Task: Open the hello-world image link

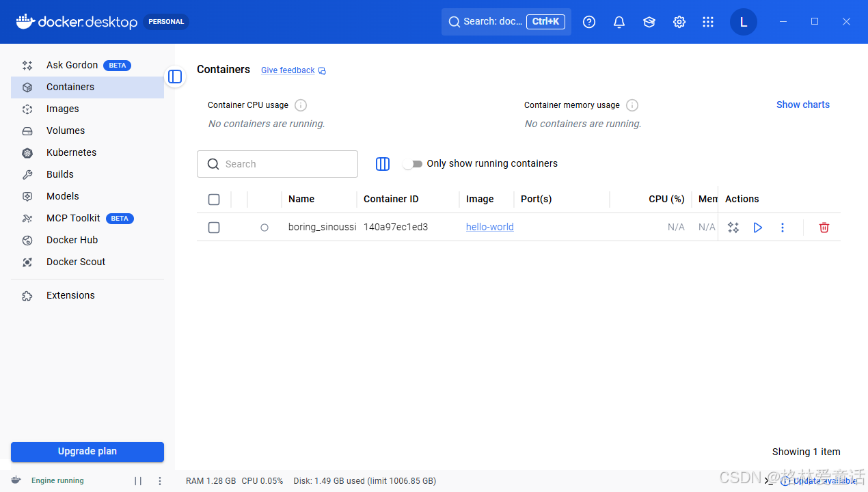Action: click(x=490, y=228)
